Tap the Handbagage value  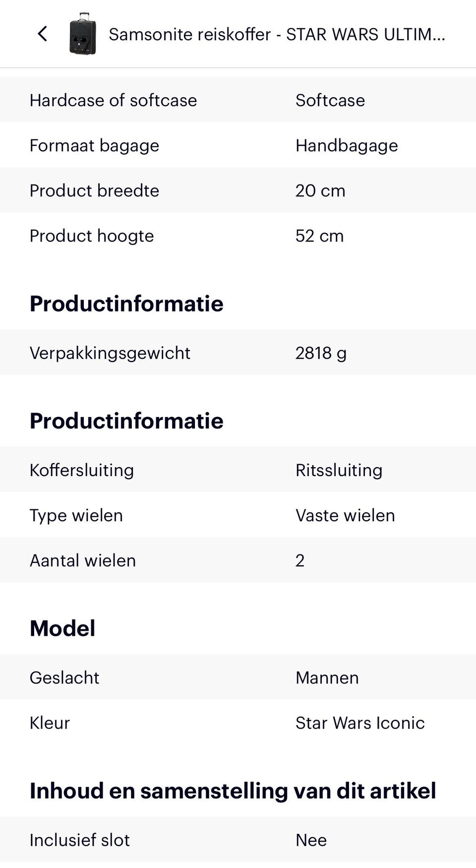click(347, 145)
